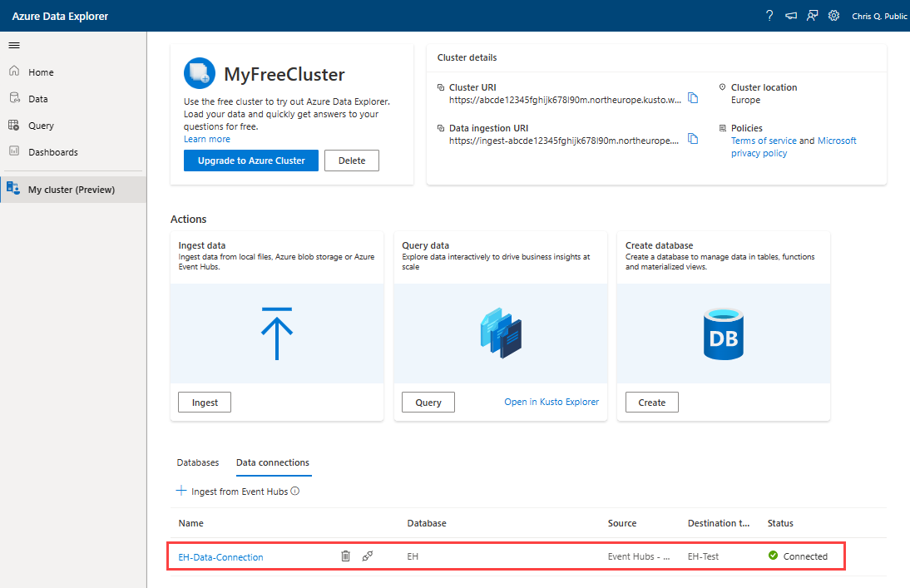Click the Connected status text
910x588 pixels.
[x=805, y=556]
